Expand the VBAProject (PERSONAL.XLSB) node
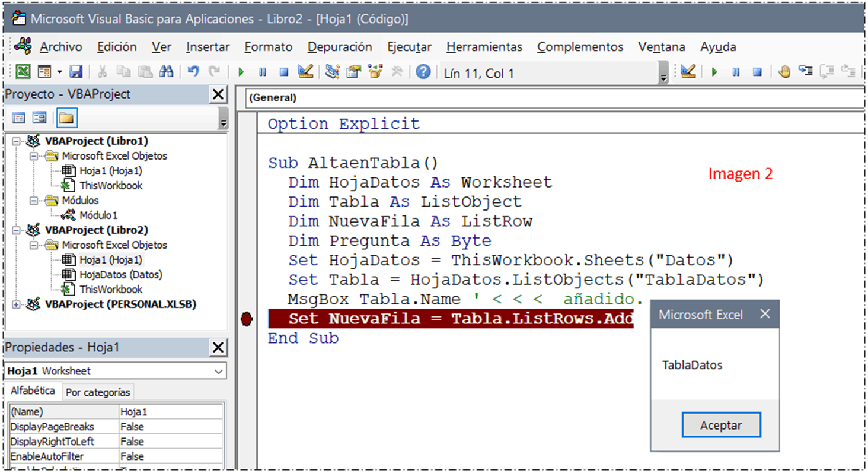Viewport: 868px width, 473px height. point(15,304)
